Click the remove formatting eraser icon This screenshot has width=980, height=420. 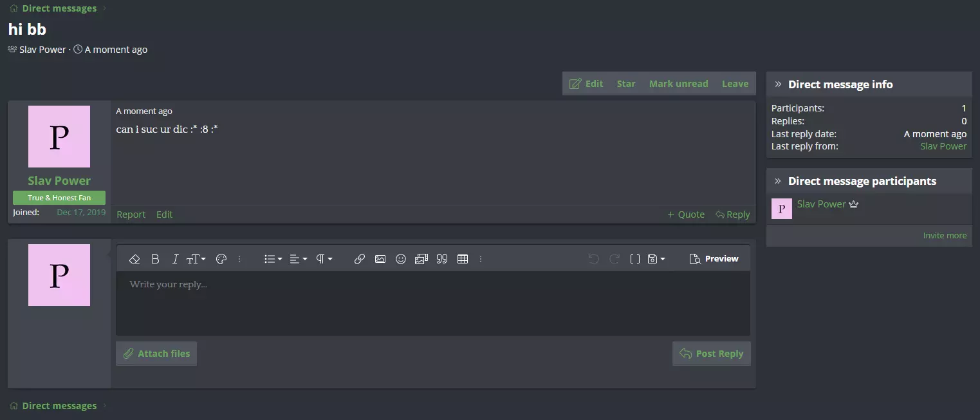(134, 259)
